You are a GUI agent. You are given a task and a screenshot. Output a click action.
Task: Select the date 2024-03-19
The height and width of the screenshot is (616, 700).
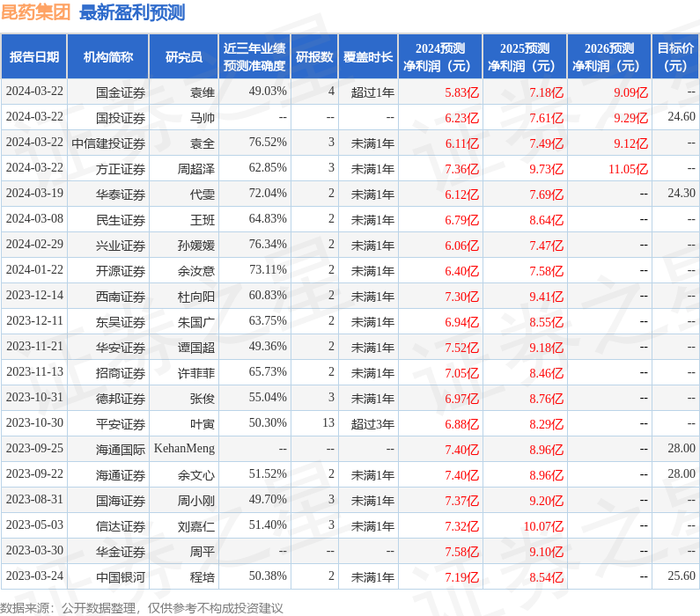point(34,193)
